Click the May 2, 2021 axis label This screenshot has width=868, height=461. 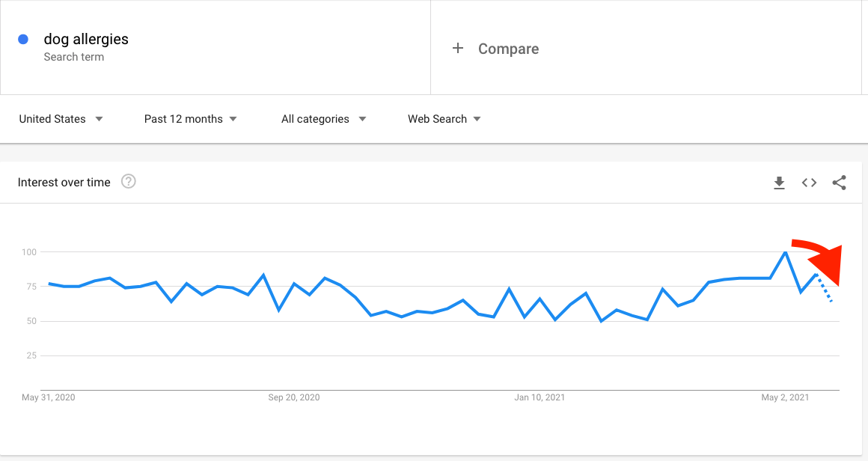(x=785, y=397)
